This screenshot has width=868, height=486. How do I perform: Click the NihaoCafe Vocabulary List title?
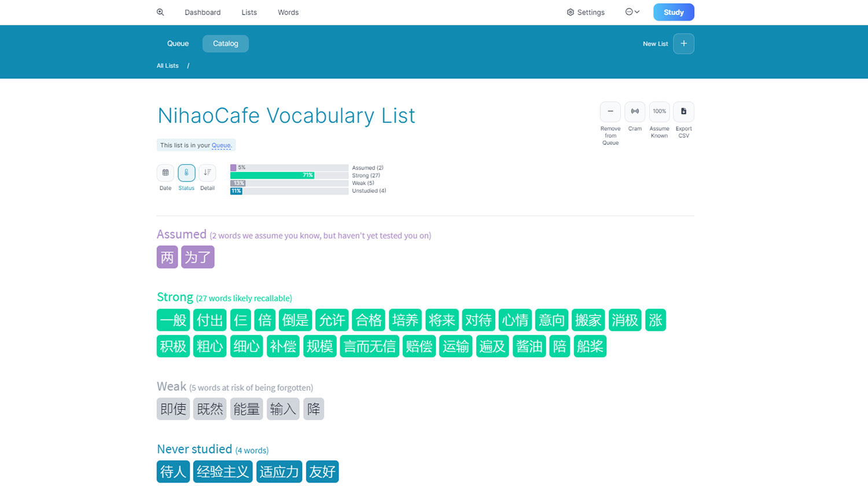point(286,116)
